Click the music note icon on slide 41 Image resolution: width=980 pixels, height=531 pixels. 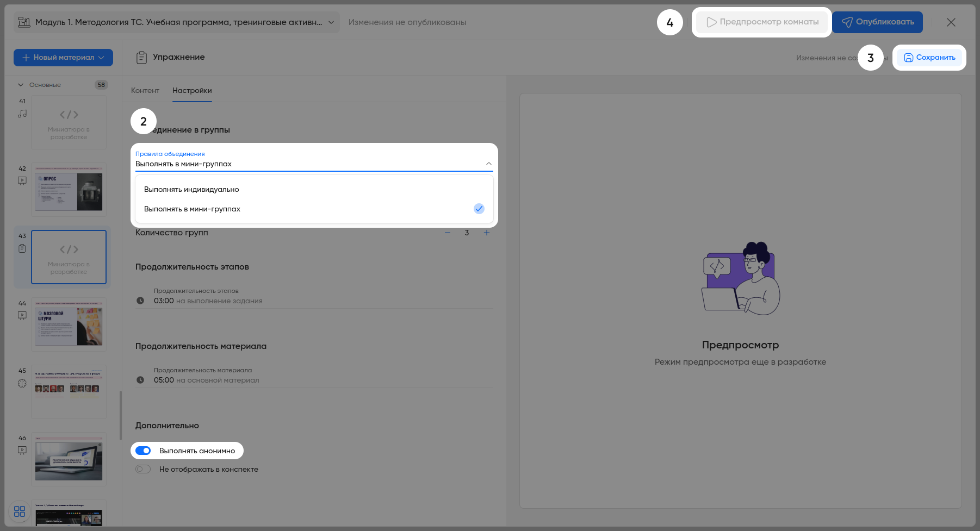(x=22, y=114)
